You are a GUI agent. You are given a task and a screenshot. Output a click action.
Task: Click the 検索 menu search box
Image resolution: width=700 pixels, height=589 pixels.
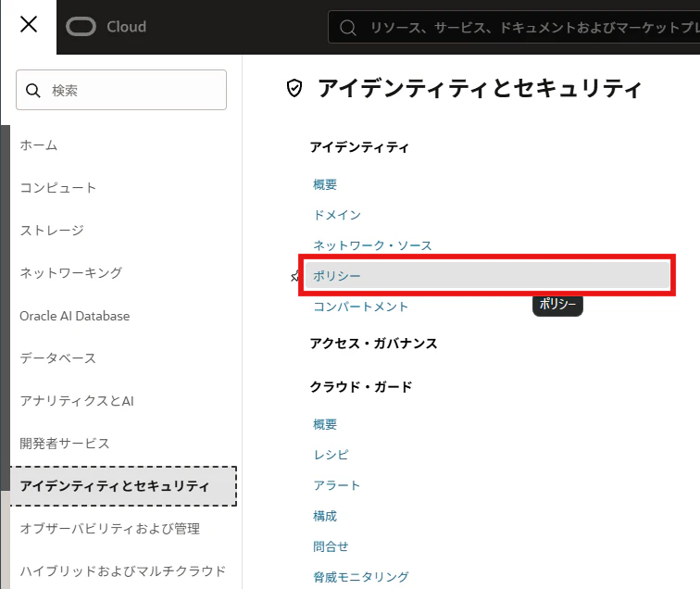pyautogui.click(x=121, y=90)
